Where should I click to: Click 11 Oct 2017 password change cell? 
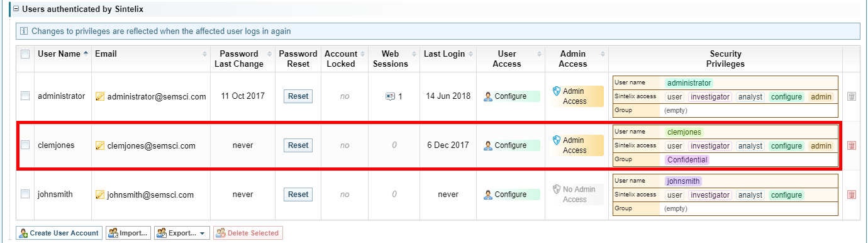tap(243, 96)
